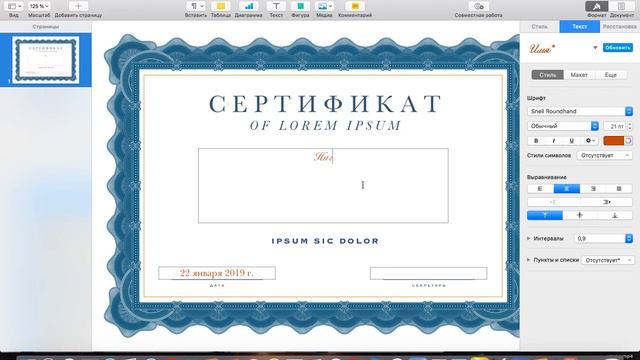The height and width of the screenshot is (360, 640).
Task: Open the Insert (Вставить) toolbar menu
Action: 196,7
